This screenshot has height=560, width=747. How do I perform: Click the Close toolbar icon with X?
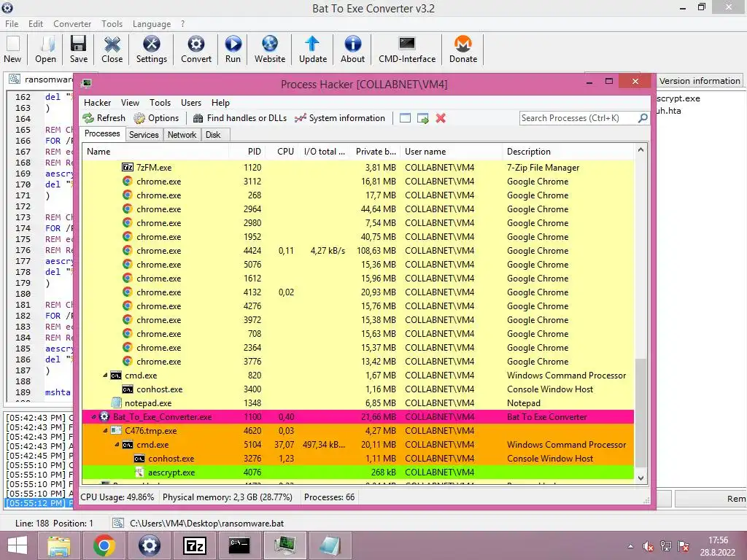(112, 50)
